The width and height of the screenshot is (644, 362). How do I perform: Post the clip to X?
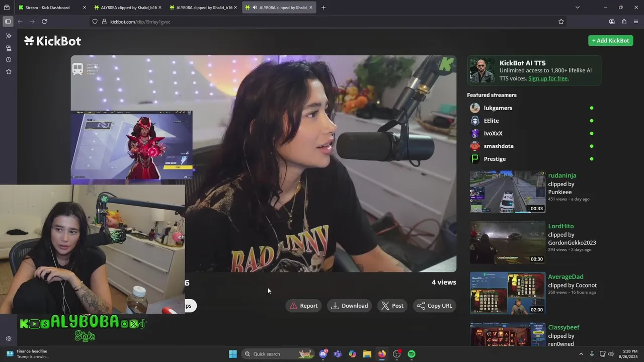[392, 306]
